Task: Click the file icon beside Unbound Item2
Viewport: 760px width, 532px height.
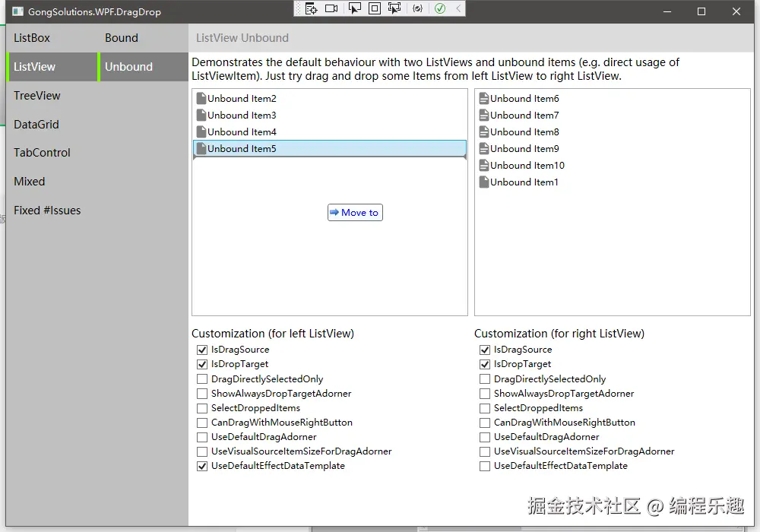Action: pyautogui.click(x=201, y=98)
